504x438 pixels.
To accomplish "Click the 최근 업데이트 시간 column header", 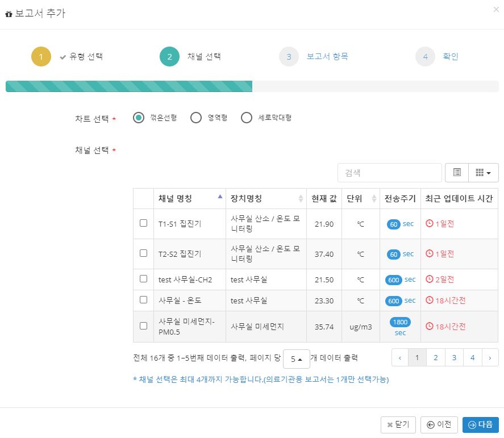I will point(459,199).
